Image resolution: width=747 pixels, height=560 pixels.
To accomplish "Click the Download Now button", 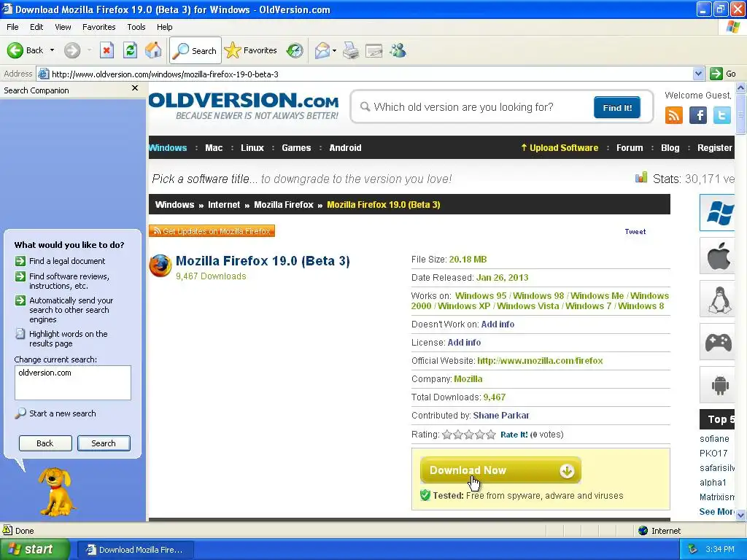I will click(x=500, y=470).
